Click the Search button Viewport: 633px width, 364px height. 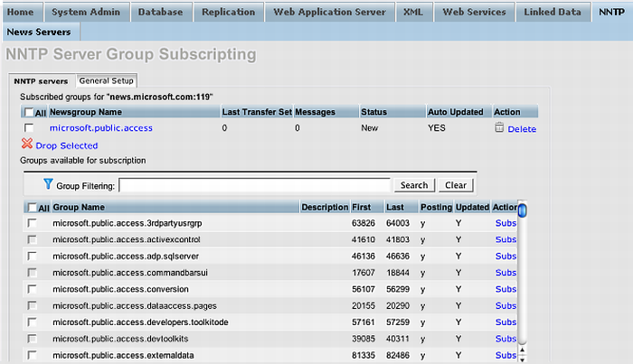click(x=414, y=185)
